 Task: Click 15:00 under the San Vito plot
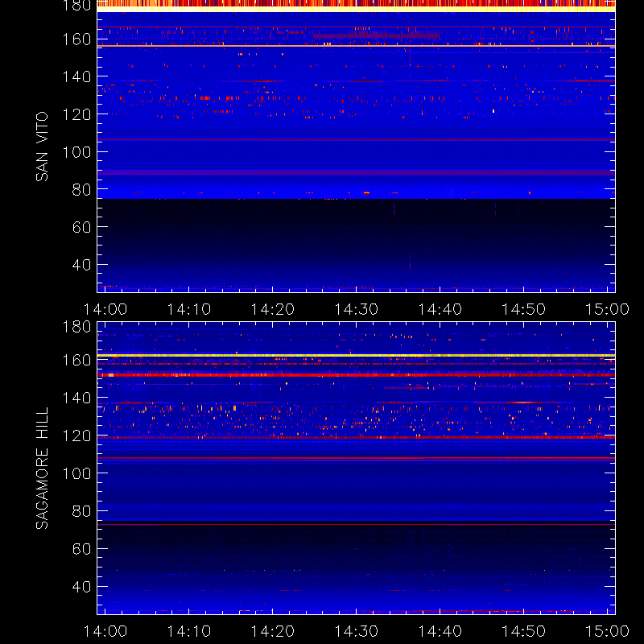point(607,309)
